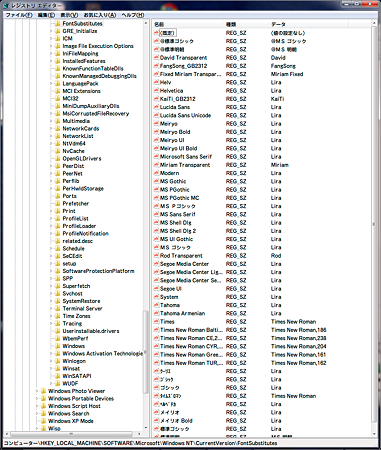Click the OpenGLDrivers folder icon
Viewport: 381px width, 450px height.
point(58,159)
